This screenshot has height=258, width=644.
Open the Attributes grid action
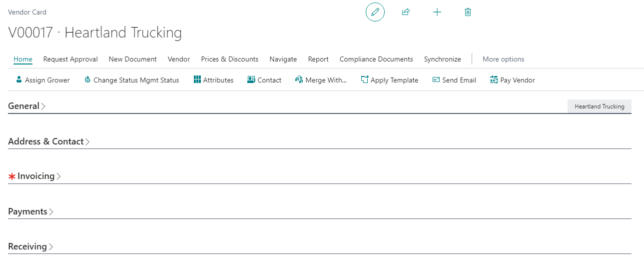pos(213,80)
